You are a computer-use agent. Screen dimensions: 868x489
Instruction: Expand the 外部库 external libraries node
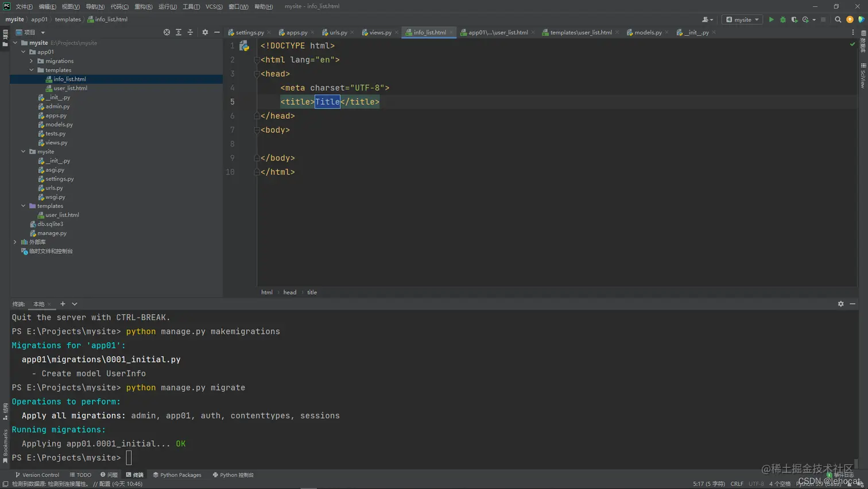(x=15, y=242)
